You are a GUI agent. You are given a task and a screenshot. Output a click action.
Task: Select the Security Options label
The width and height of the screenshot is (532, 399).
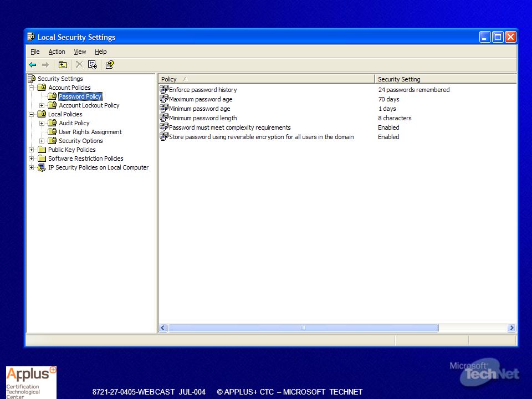click(x=81, y=140)
